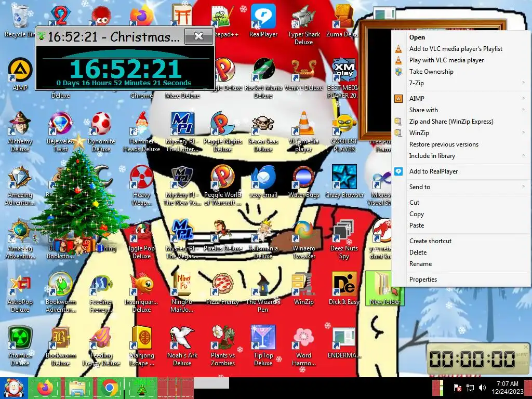Open Firefox from the taskbar
This screenshot has height=399, width=532.
[x=46, y=388]
